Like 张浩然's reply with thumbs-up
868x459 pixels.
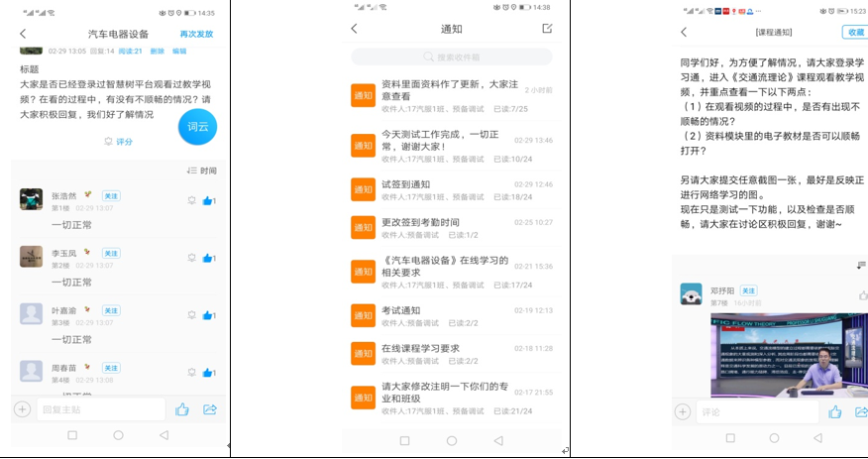click(x=208, y=201)
